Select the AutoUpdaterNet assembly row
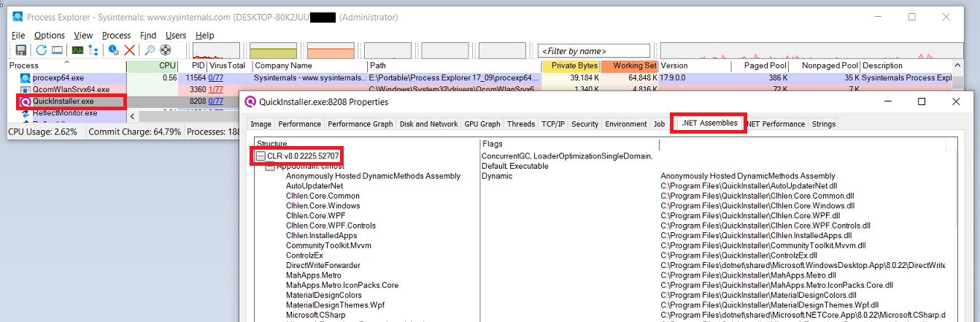The width and height of the screenshot is (980, 322). (x=314, y=185)
